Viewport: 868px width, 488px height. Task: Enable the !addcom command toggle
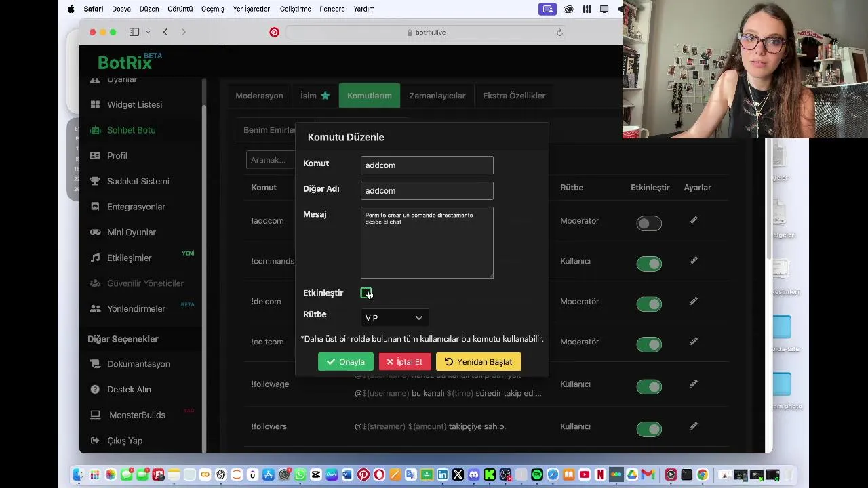(x=649, y=224)
